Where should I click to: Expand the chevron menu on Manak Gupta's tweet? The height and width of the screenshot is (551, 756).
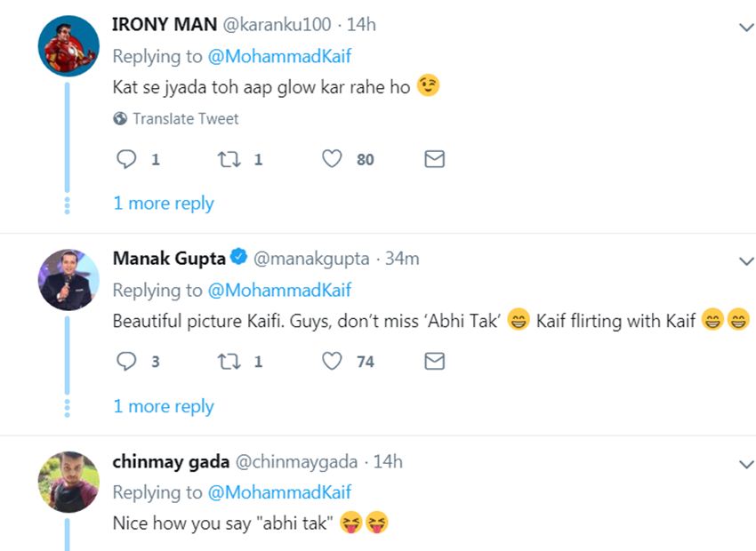pyautogui.click(x=746, y=261)
